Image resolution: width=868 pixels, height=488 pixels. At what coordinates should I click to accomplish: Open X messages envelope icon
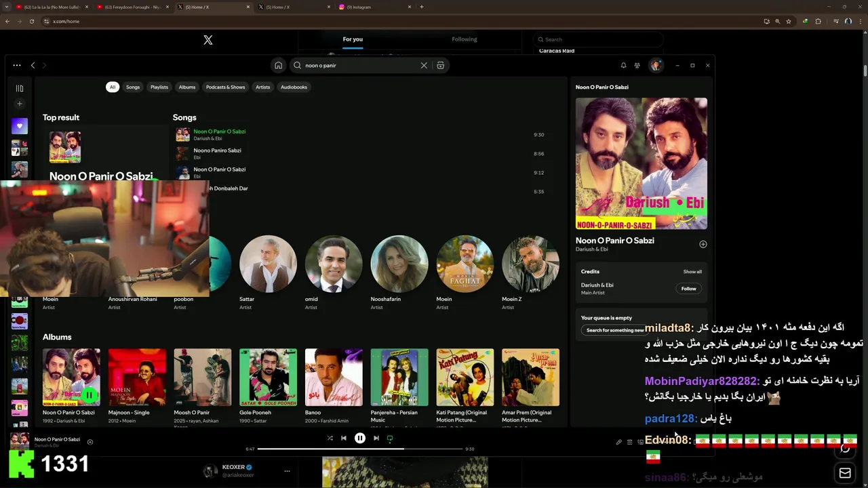pos(845,473)
